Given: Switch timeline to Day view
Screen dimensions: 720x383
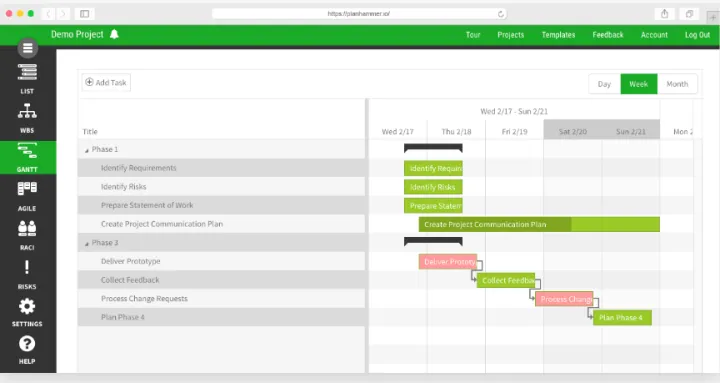Looking at the screenshot, I should coord(604,84).
